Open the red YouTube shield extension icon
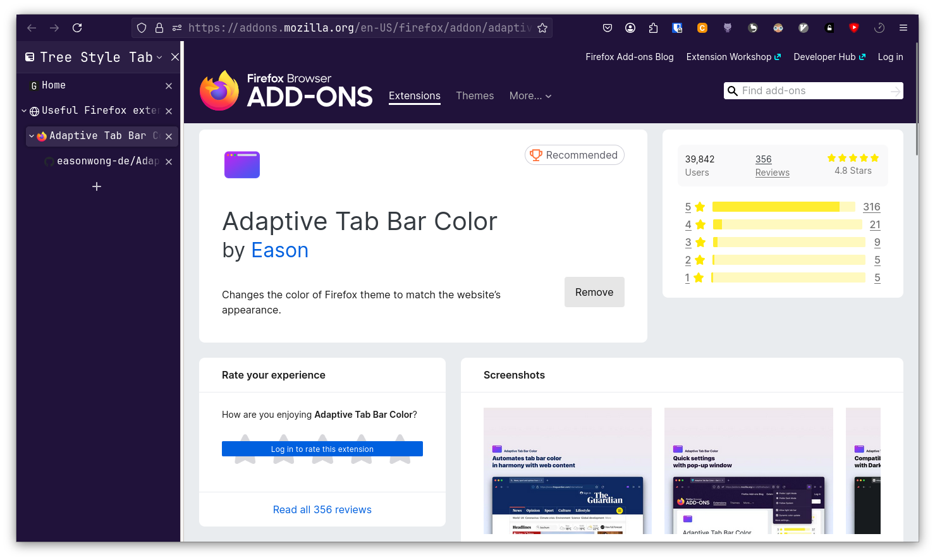This screenshot has height=560, width=935. pos(854,28)
